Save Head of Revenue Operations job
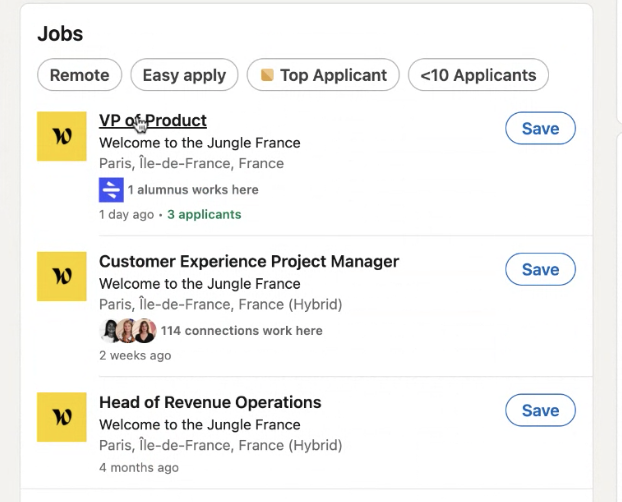This screenshot has width=622, height=502. pyautogui.click(x=540, y=410)
